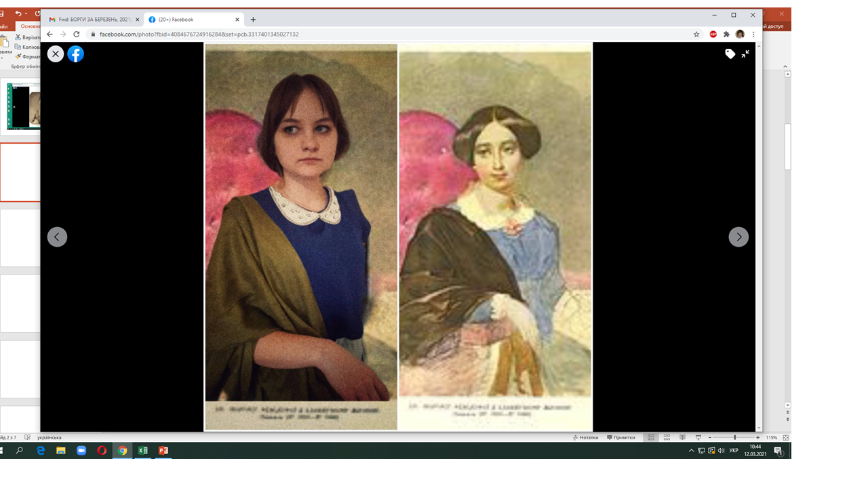Viewport: 868px width, 488px height.
Task: Open the Chrome extensions puzzle icon
Action: tap(726, 35)
